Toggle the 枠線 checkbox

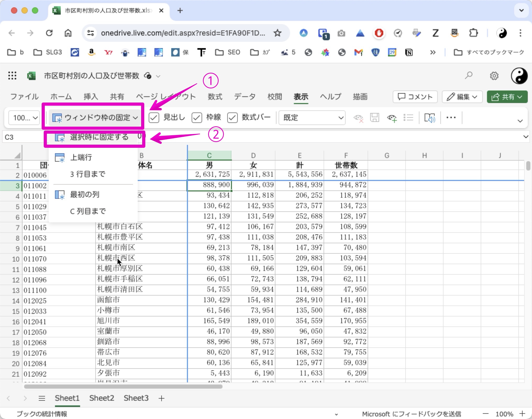tap(197, 118)
